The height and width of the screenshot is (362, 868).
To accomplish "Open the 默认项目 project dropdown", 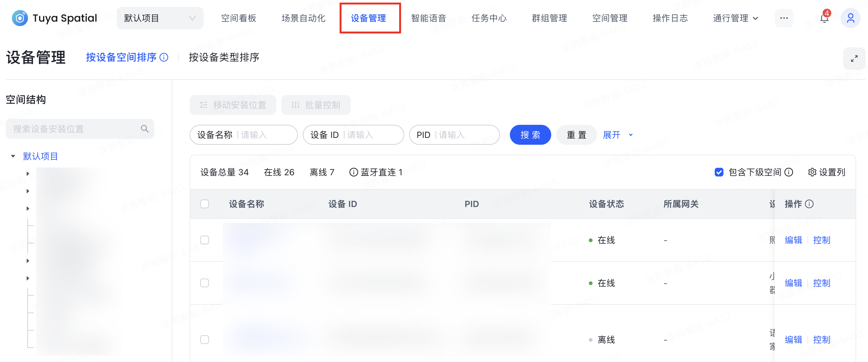I will (x=160, y=18).
